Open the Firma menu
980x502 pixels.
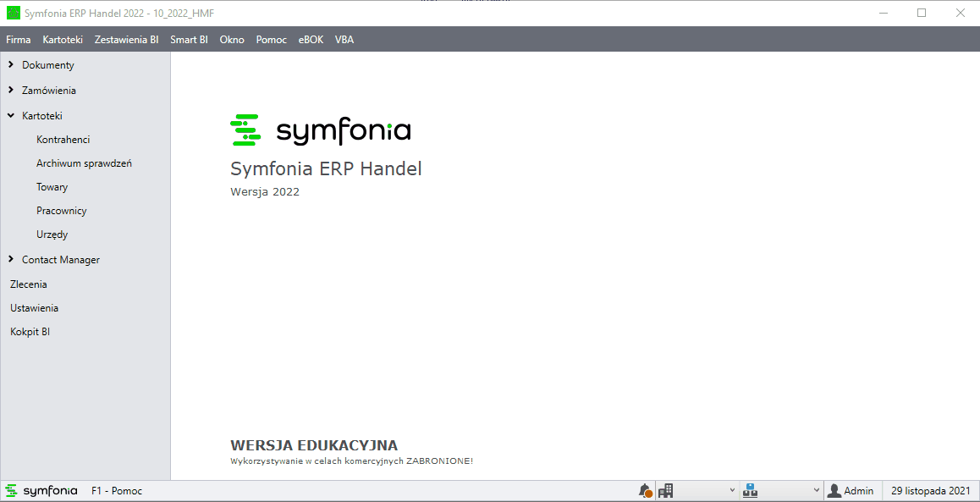coord(18,40)
